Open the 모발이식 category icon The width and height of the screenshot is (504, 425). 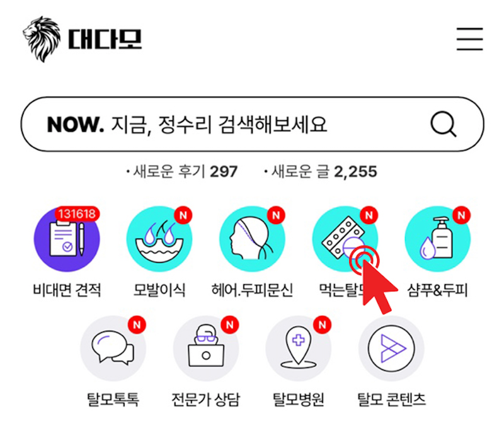click(x=159, y=239)
